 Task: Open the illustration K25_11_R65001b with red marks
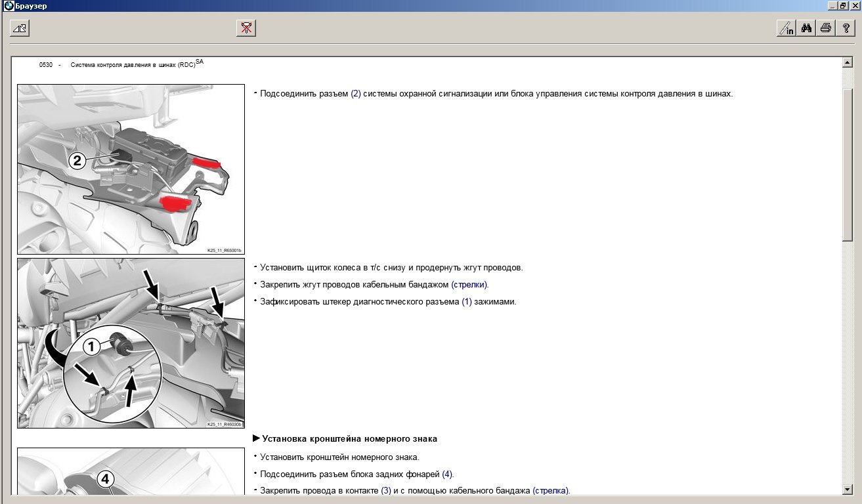131,169
